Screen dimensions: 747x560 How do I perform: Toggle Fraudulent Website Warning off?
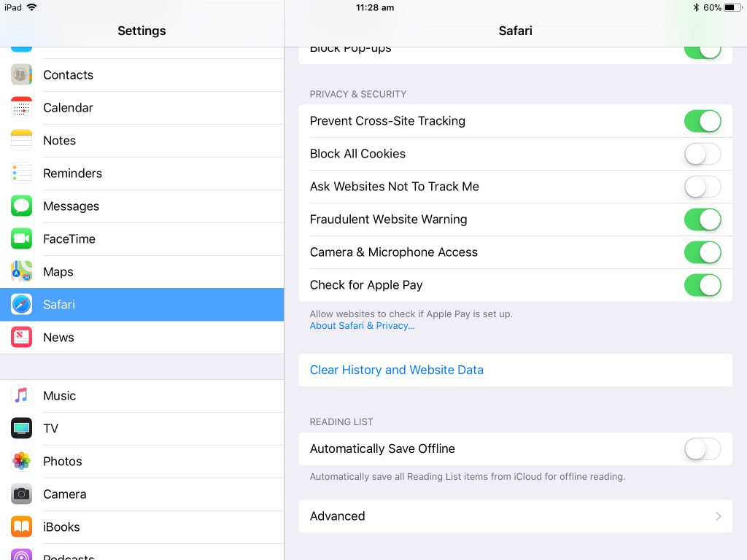[x=703, y=219]
